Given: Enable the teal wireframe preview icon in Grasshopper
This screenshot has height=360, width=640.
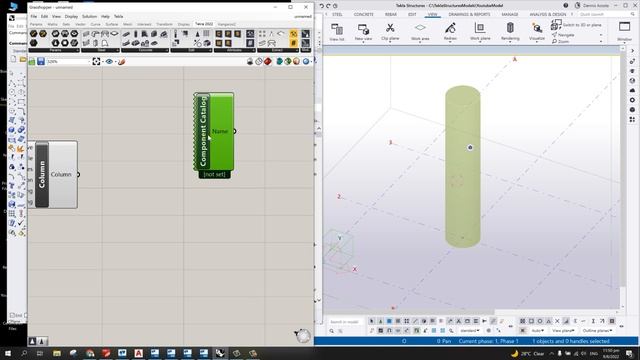Looking at the screenshot, I should [280, 61].
